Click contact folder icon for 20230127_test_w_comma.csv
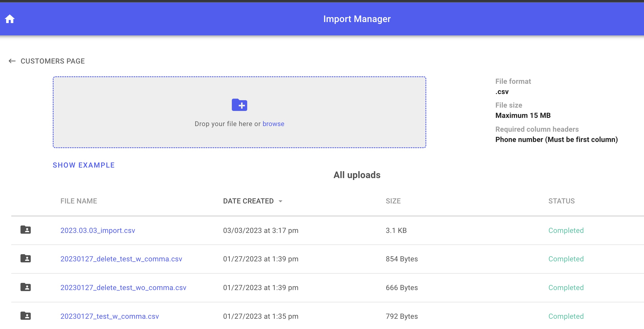 [x=26, y=316]
